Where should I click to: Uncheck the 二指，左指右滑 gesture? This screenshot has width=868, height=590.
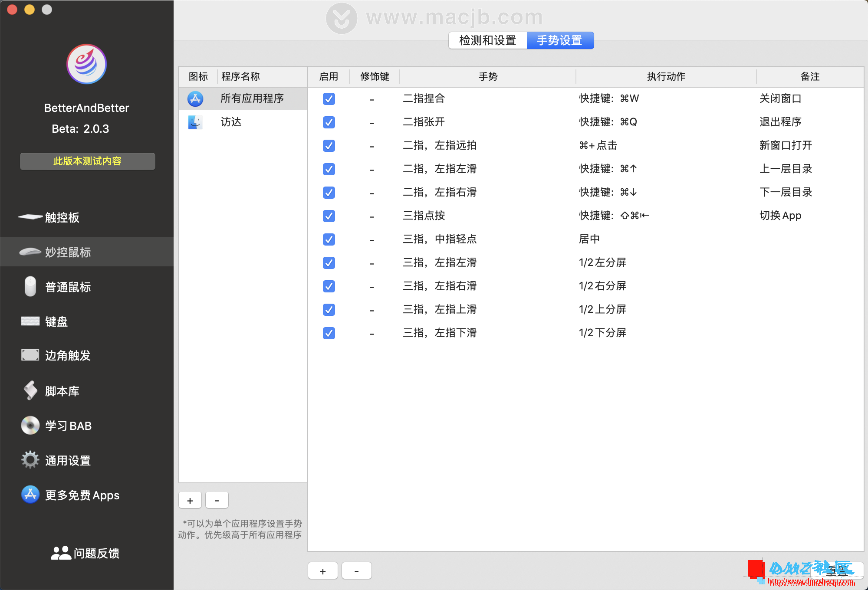(x=329, y=193)
